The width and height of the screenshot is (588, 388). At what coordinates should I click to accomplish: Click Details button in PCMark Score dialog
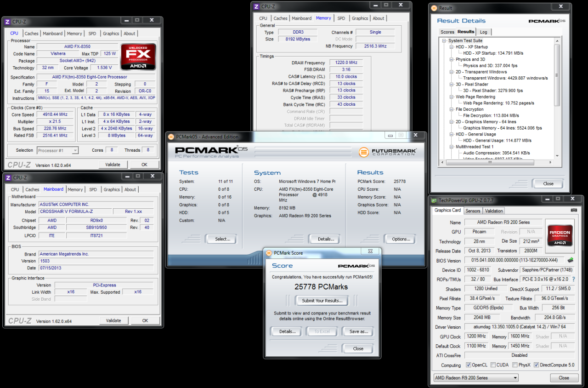pos(287,331)
